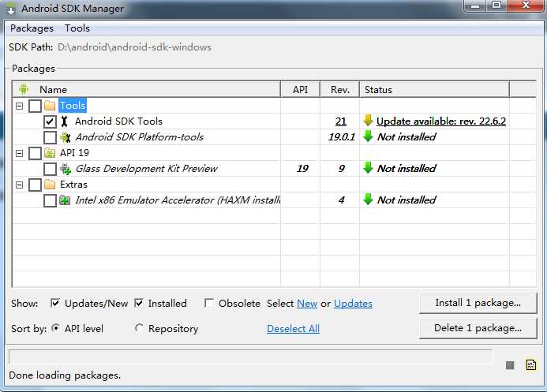Viewport: 547px width, 392px height.
Task: Click Done loading packages status text
Action: pos(65,375)
